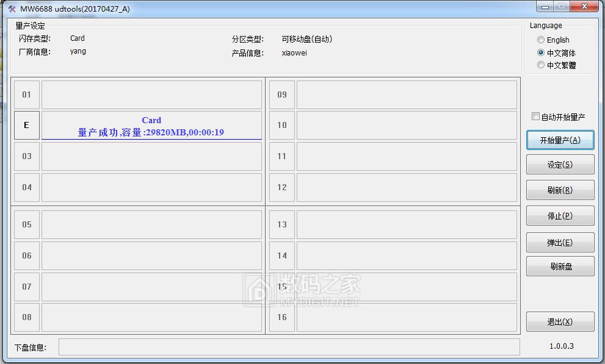Image resolution: width=605 pixels, height=364 pixels.
Task: Click product info value xiaowei
Action: coord(294,53)
